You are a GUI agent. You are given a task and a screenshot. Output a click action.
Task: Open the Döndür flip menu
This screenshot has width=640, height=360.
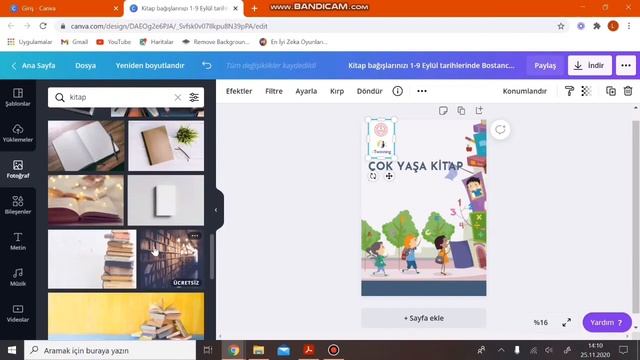369,91
